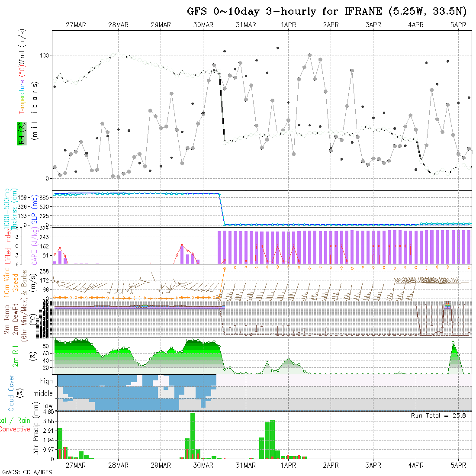Select 31MAR date on the top axis

point(246,25)
